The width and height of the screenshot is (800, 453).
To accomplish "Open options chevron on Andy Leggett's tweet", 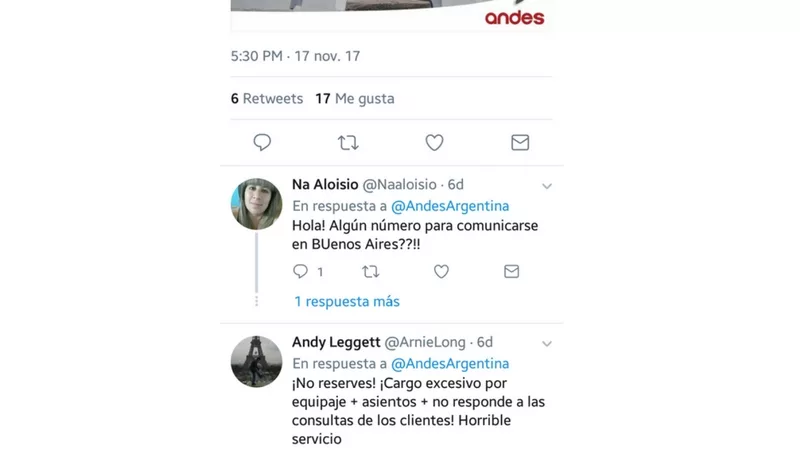I will 547,344.
